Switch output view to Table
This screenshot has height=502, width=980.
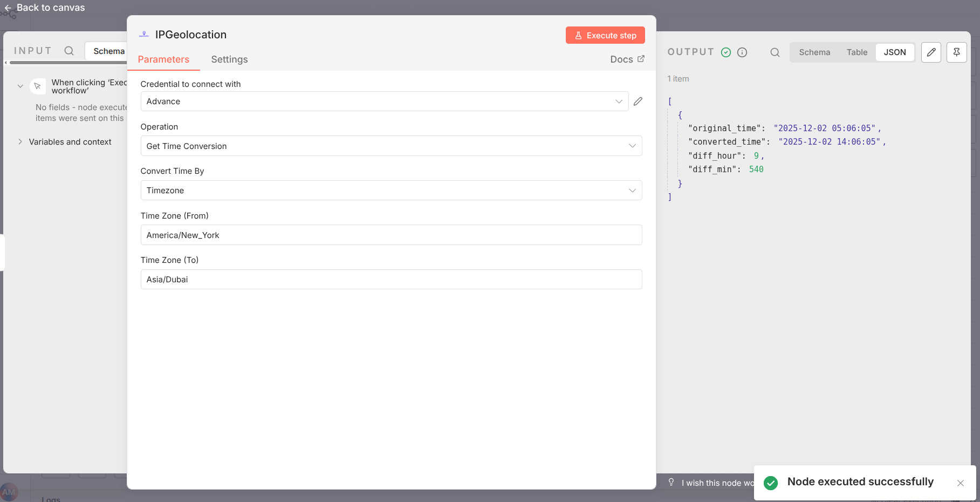(856, 52)
